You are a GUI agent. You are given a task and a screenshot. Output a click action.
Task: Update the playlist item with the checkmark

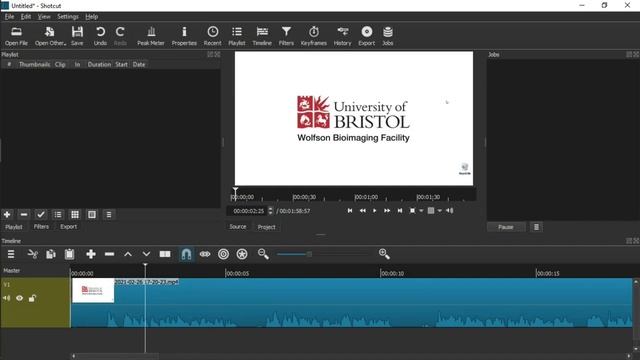click(x=40, y=214)
